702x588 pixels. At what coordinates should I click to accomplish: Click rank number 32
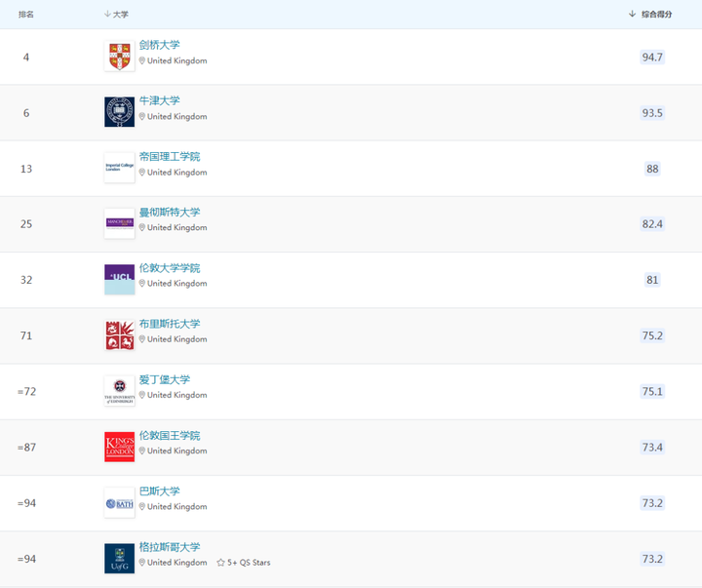point(26,280)
